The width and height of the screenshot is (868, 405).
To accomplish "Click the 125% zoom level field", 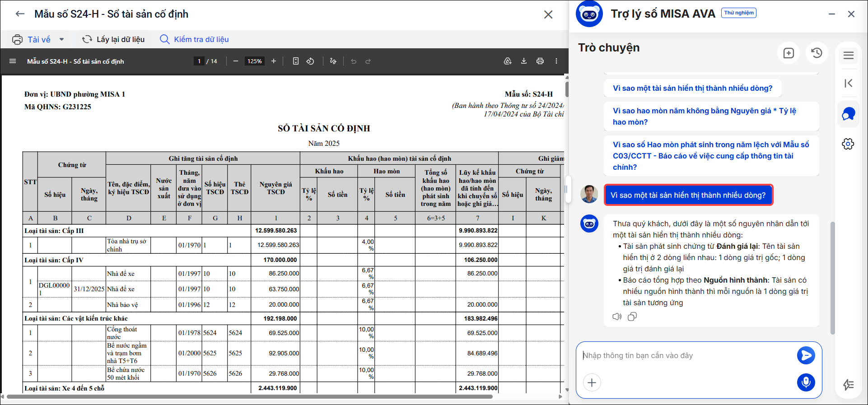I will [255, 61].
